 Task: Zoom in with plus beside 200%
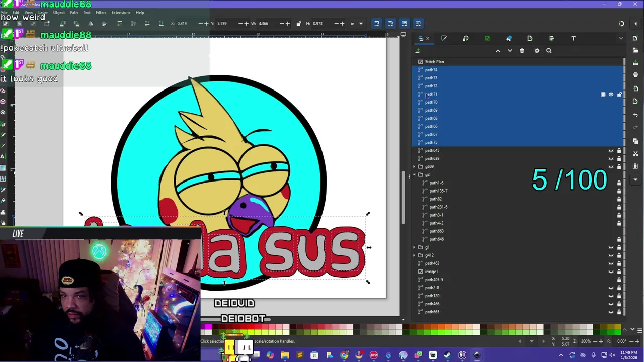tap(600, 341)
